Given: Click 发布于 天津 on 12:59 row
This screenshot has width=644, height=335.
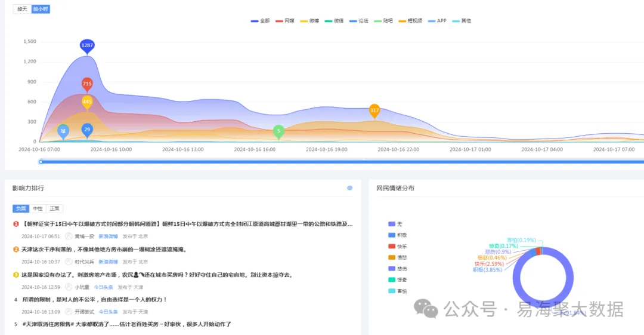Looking at the screenshot, I should coord(130,287).
